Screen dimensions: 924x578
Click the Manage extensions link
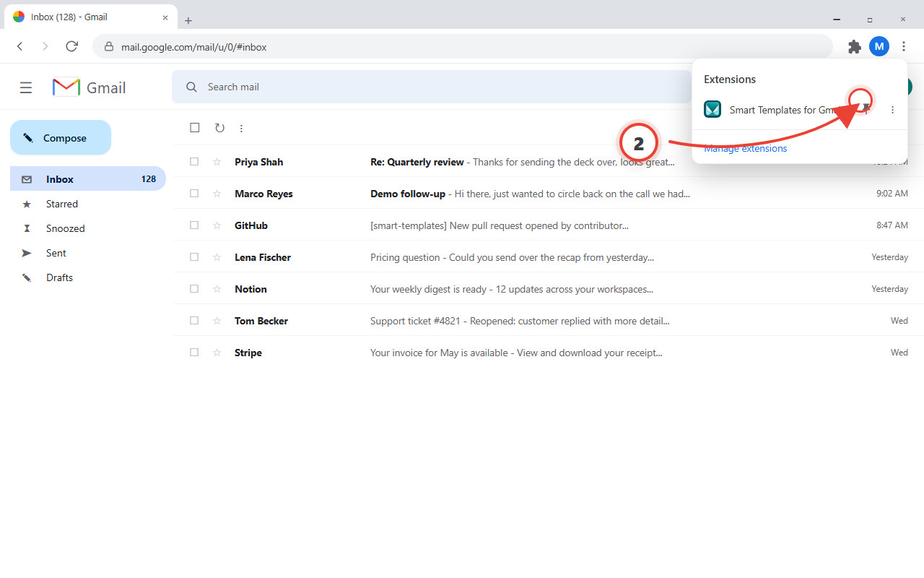(x=746, y=148)
